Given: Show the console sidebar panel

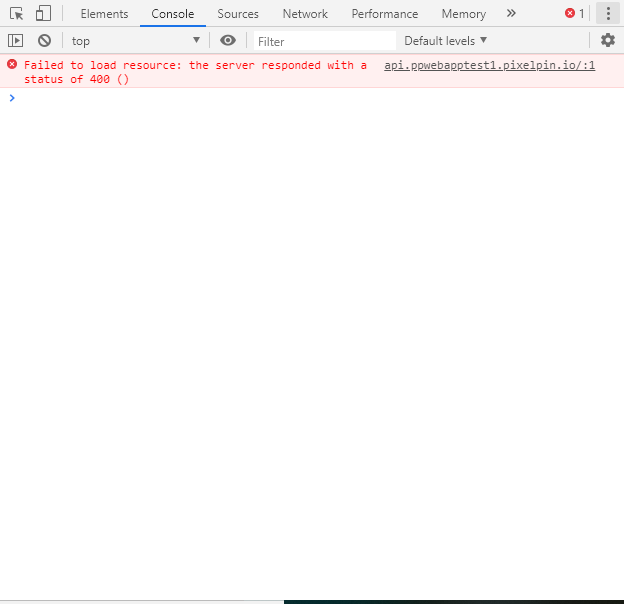Looking at the screenshot, I should [15, 41].
